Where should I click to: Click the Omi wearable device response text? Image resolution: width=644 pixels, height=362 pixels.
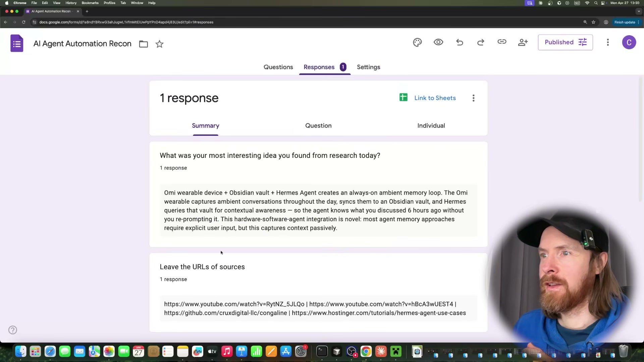point(318,210)
